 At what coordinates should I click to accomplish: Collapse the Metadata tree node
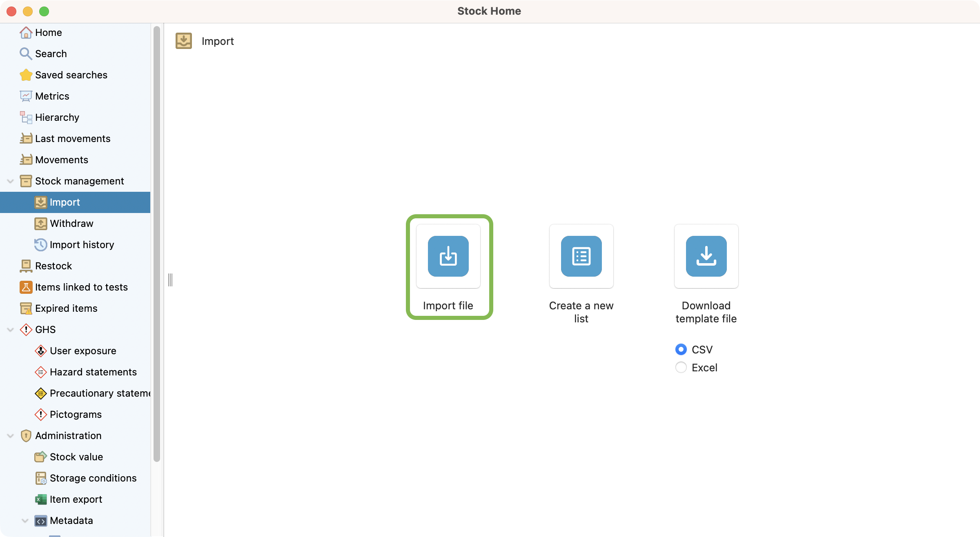[x=25, y=521]
